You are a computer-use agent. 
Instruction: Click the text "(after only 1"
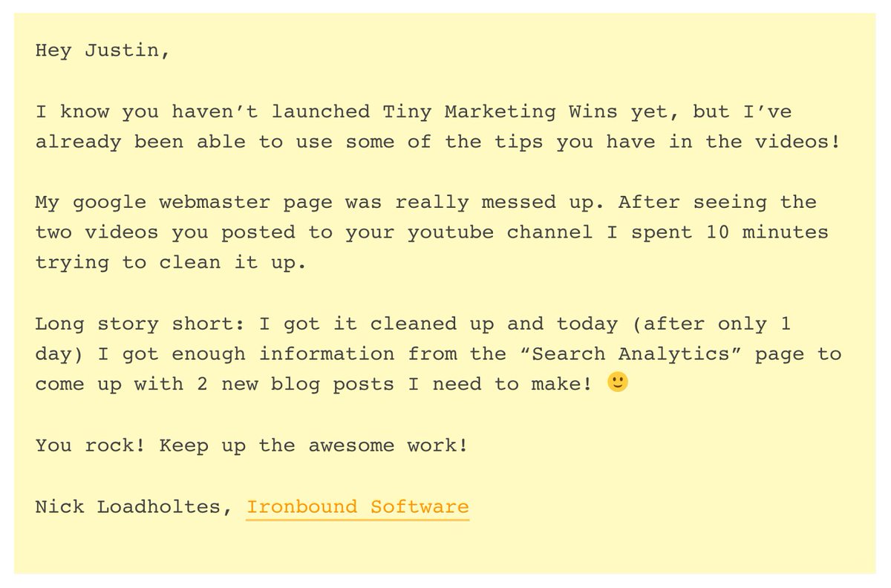tap(717, 324)
